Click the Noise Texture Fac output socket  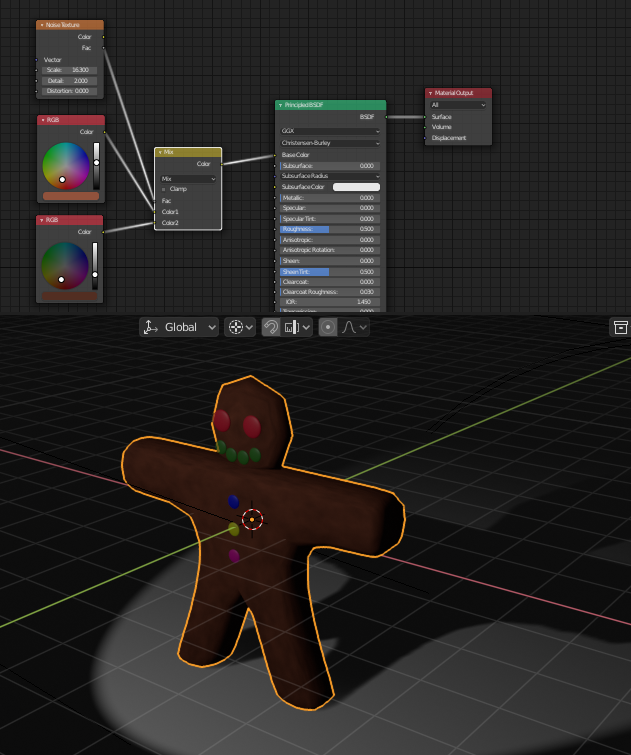104,48
